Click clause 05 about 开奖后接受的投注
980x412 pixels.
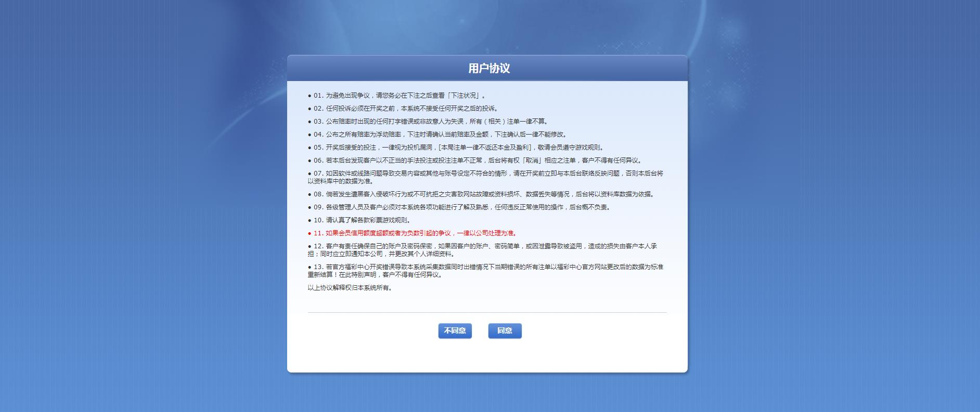pyautogui.click(x=456, y=148)
